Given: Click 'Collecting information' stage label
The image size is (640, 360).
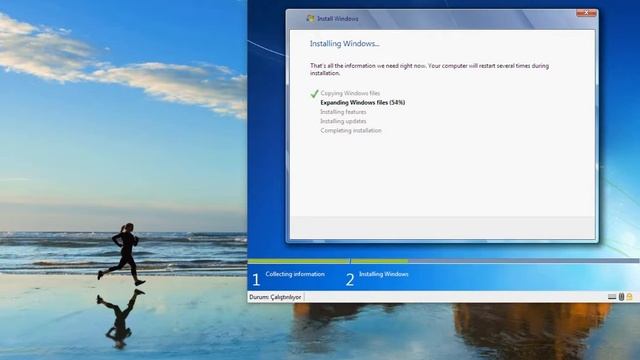Looking at the screenshot, I should pyautogui.click(x=295, y=274).
